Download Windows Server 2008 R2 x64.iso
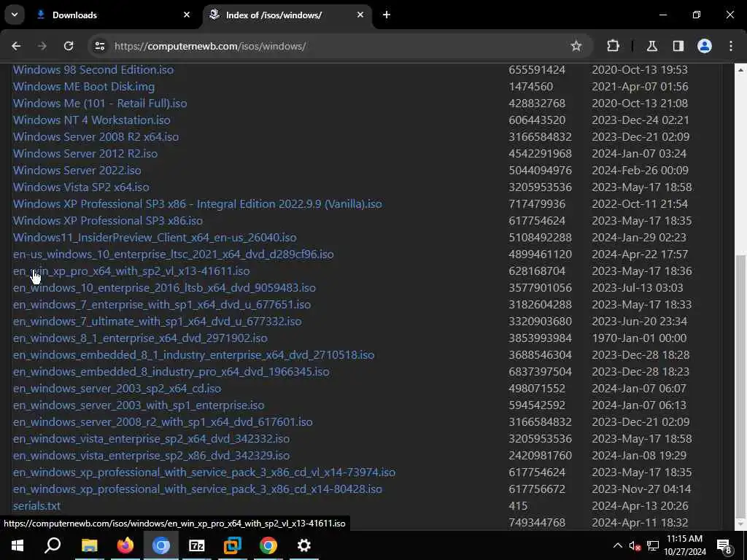This screenshot has height=560, width=747. point(96,136)
